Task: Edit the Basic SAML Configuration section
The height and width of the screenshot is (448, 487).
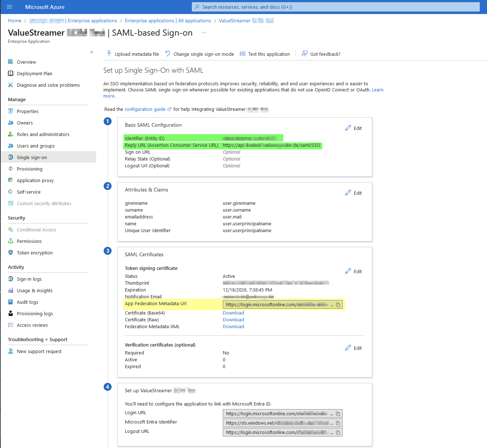Action: tap(353, 128)
